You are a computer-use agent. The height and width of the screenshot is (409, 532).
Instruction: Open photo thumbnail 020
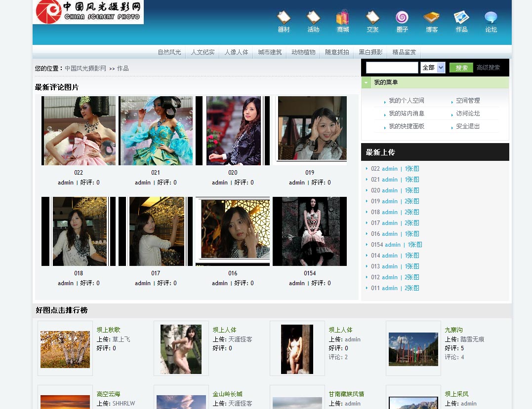coord(233,131)
